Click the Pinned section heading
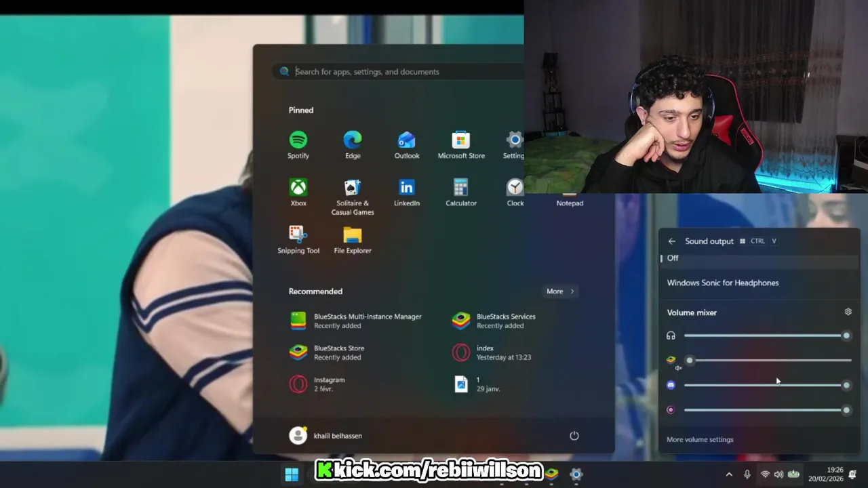 (x=301, y=110)
